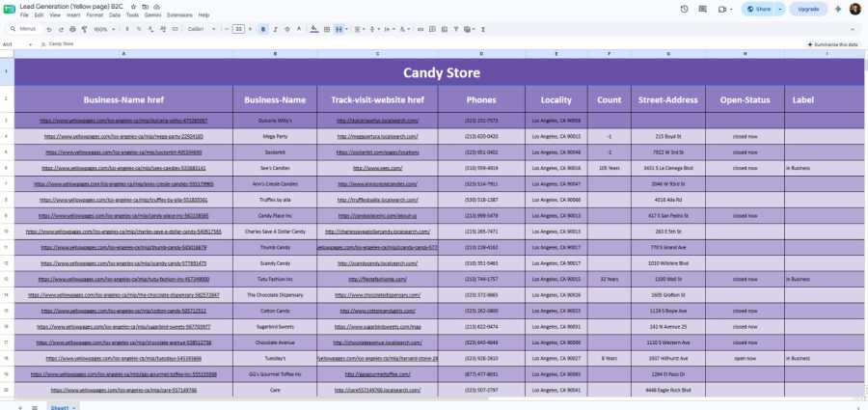The image size is (868, 410).
Task: Add a new sheet
Action: point(20,407)
